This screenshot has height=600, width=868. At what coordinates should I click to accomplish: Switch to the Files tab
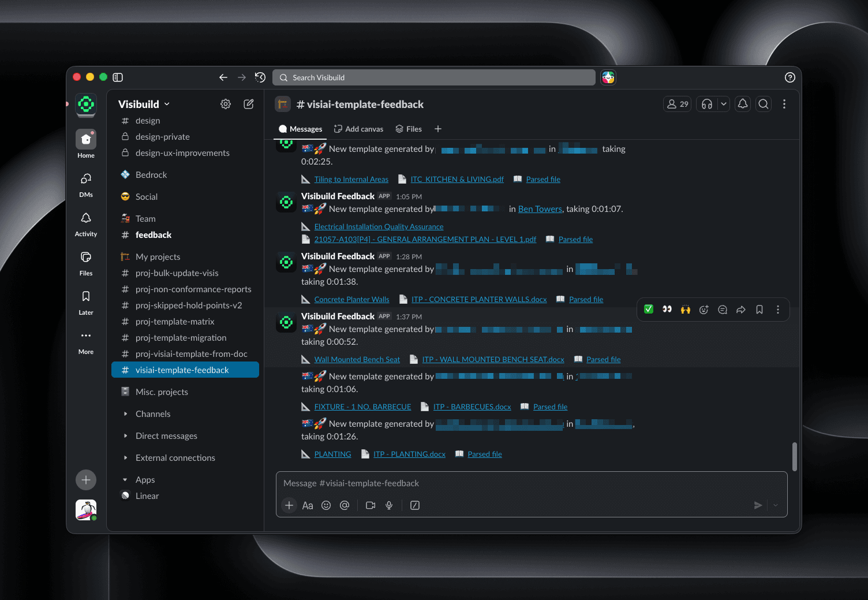(409, 128)
